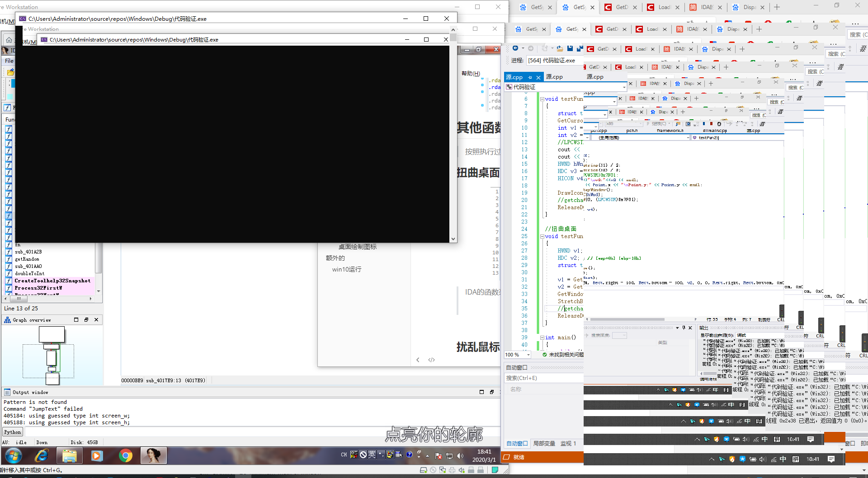Click the 搜索(Ctrl+E) field in 自动窗口 panel
Screen dimensions: 868x478
click(x=544, y=378)
